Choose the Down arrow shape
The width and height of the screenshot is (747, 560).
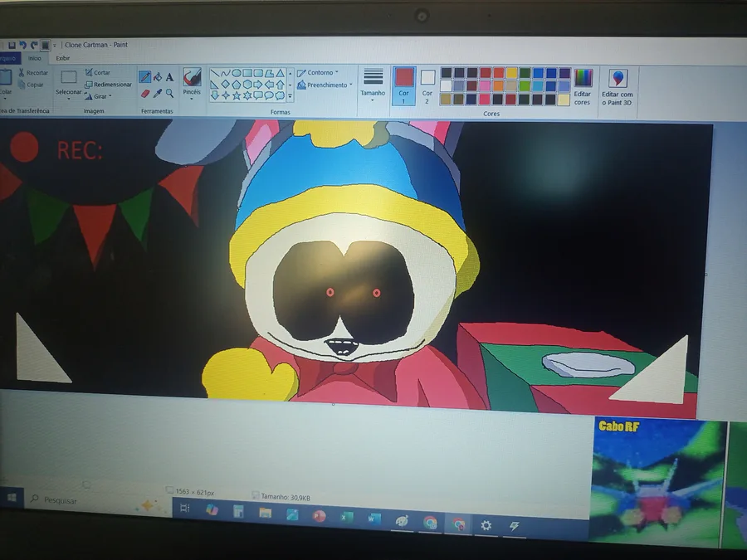(215, 95)
